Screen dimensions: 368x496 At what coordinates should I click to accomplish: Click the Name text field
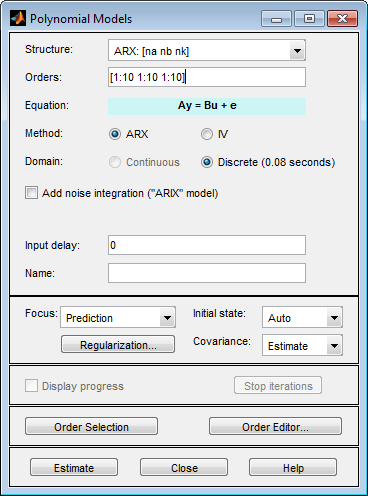pyautogui.click(x=207, y=273)
